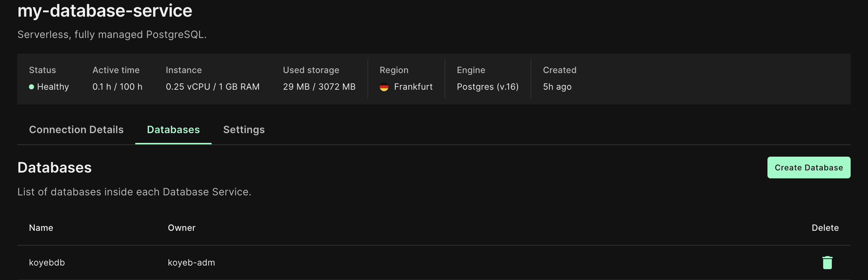The height and width of the screenshot is (280, 868).
Task: Click the Databases section heading
Action: pos(55,167)
